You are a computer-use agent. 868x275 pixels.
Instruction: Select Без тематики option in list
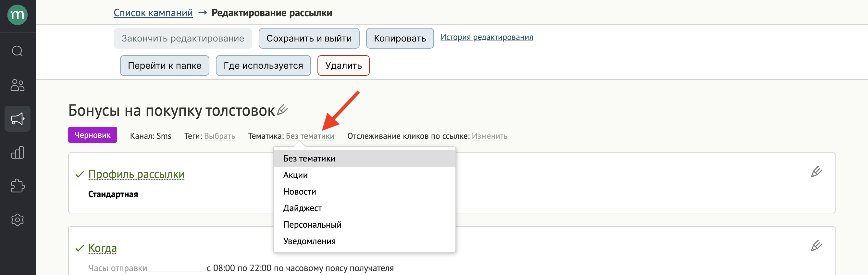point(365,159)
